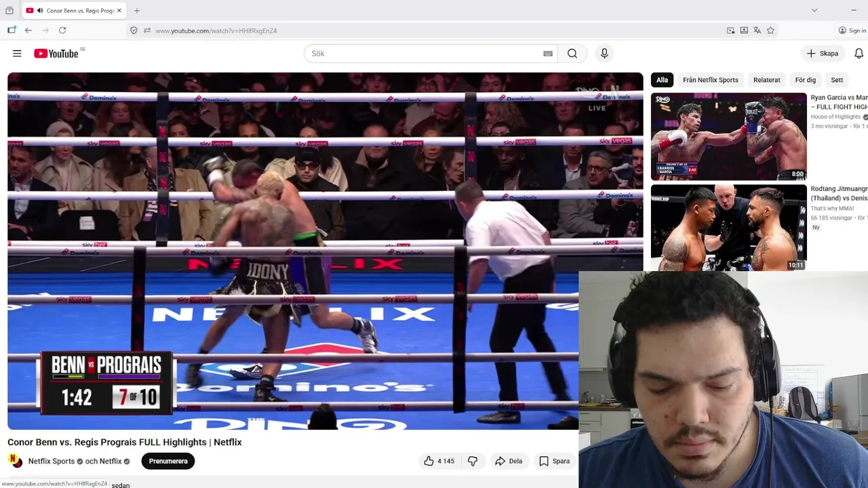Click the Skapa create button
The width and height of the screenshot is (868, 488).
[822, 54]
